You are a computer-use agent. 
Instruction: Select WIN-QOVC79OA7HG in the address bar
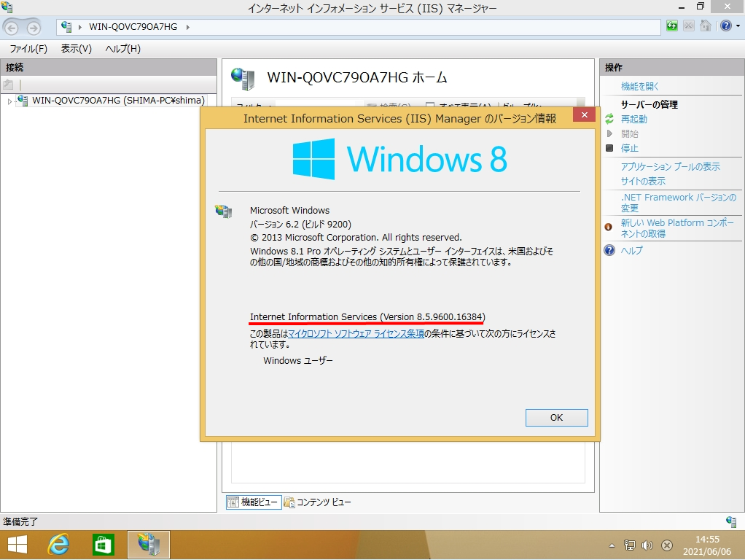pyautogui.click(x=133, y=27)
